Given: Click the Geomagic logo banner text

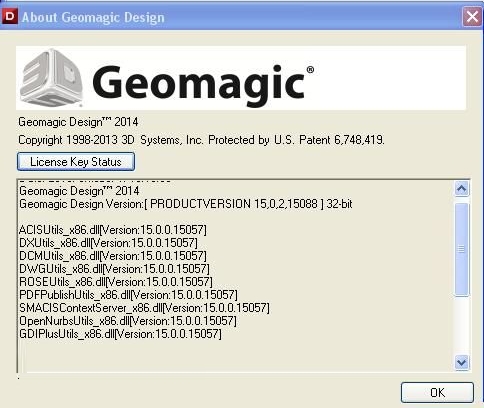Looking at the screenshot, I should pyautogui.click(x=203, y=85).
